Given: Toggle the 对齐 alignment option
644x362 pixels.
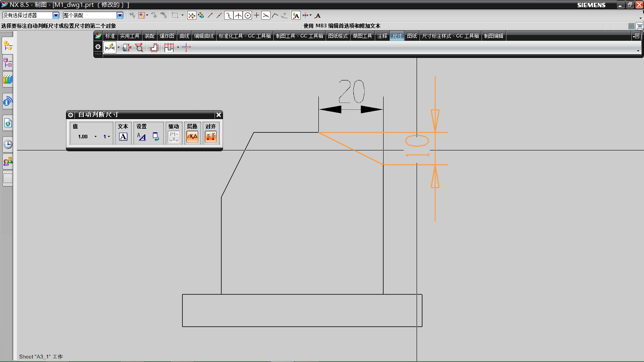Looking at the screenshot, I should pos(211,137).
